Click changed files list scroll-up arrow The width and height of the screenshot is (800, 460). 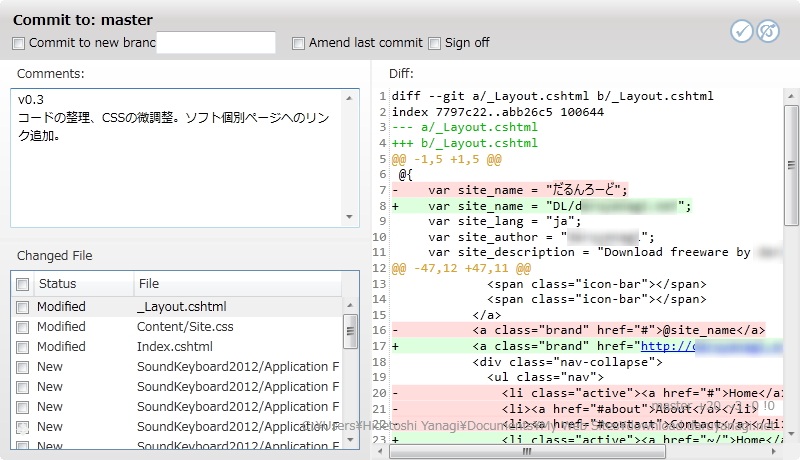pyautogui.click(x=350, y=305)
